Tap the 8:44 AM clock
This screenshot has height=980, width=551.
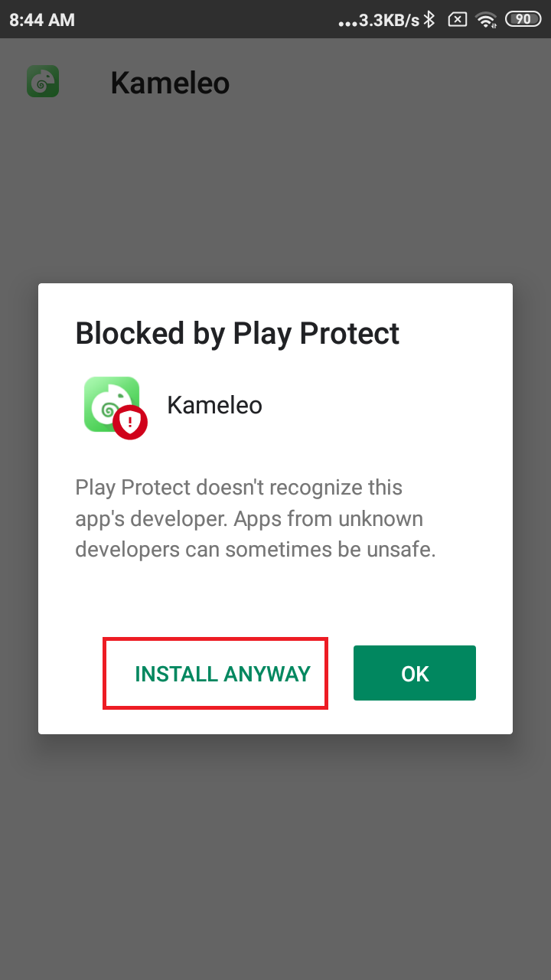pyautogui.click(x=41, y=20)
